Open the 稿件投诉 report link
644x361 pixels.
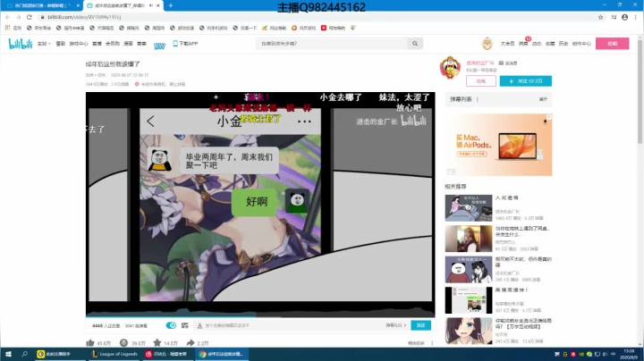point(416,343)
